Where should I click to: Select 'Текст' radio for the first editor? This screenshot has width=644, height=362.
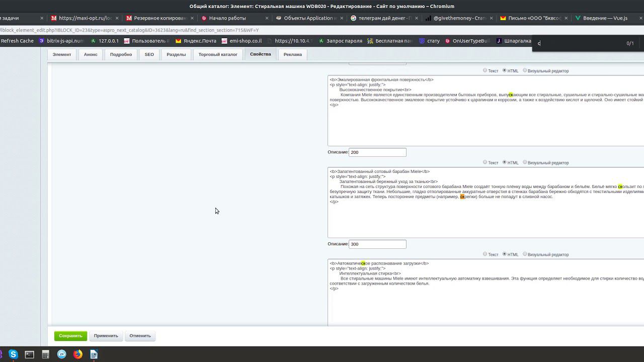coord(485,70)
